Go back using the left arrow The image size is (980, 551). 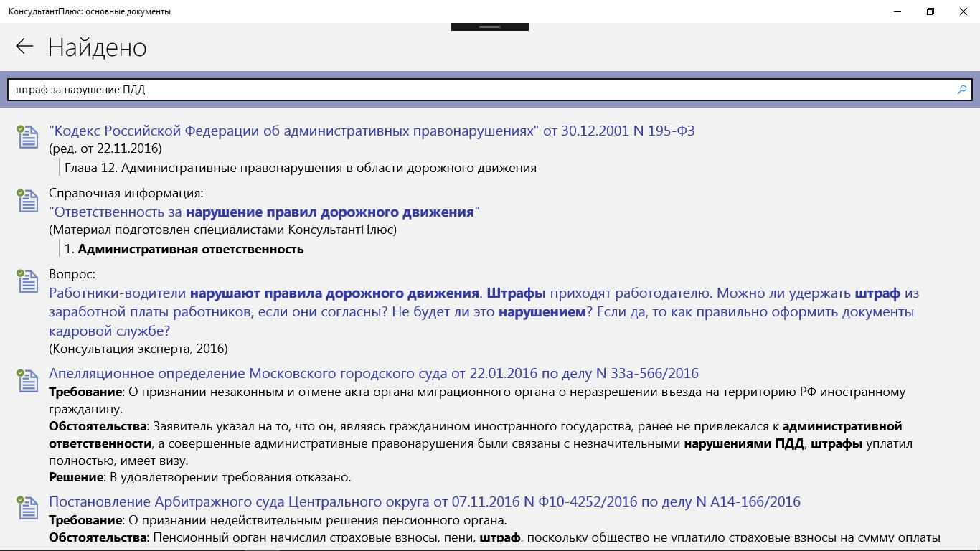tap(24, 47)
